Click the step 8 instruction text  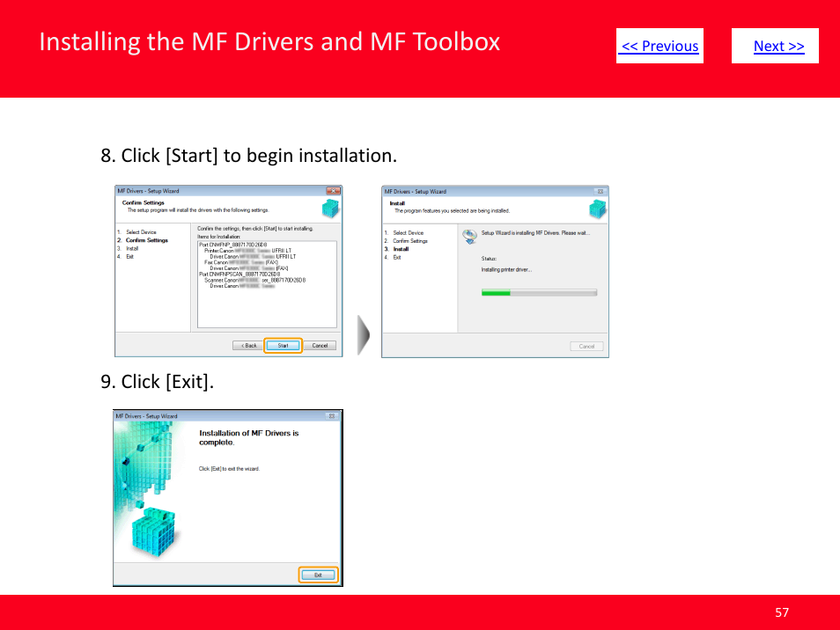(x=248, y=156)
